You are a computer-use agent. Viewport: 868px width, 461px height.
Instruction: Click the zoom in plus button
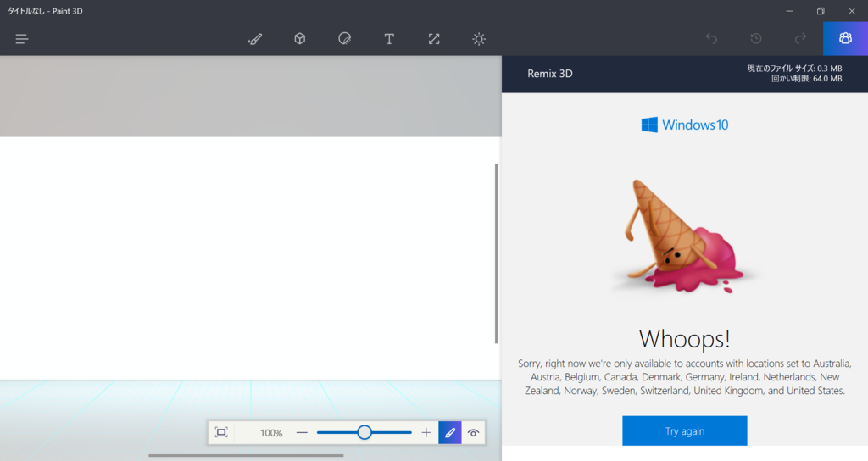[426, 433]
